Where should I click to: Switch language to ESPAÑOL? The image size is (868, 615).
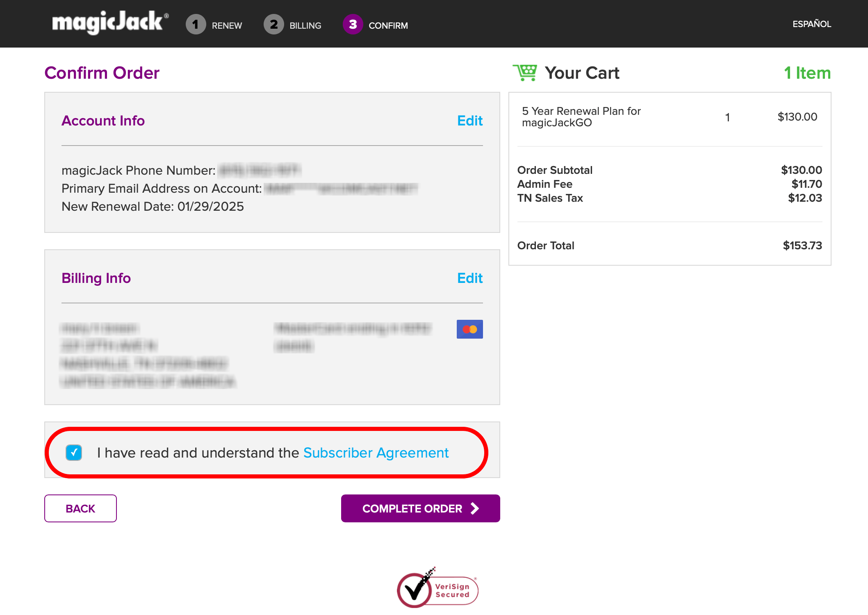(811, 24)
